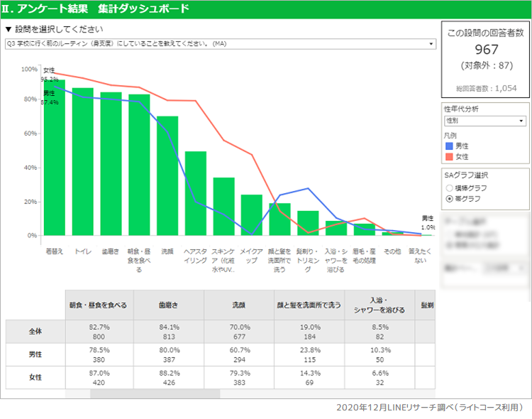Click the 歯磨き table column header
The width and height of the screenshot is (532, 419).
point(168,305)
